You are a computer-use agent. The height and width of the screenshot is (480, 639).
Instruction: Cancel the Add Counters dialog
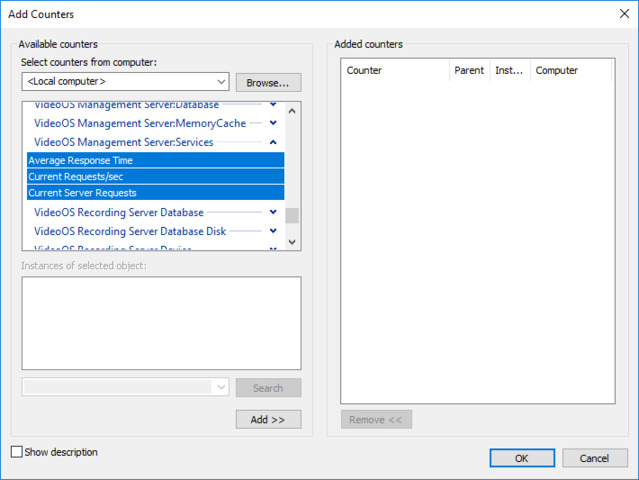(595, 458)
